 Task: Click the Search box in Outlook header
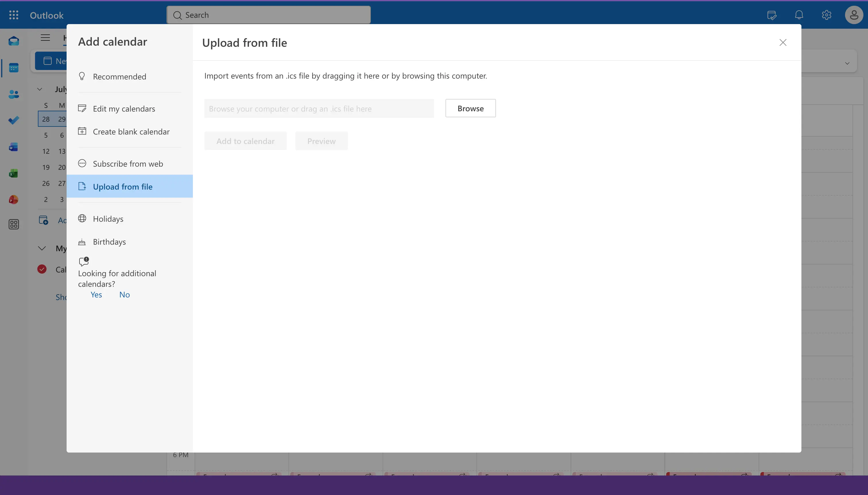268,15
